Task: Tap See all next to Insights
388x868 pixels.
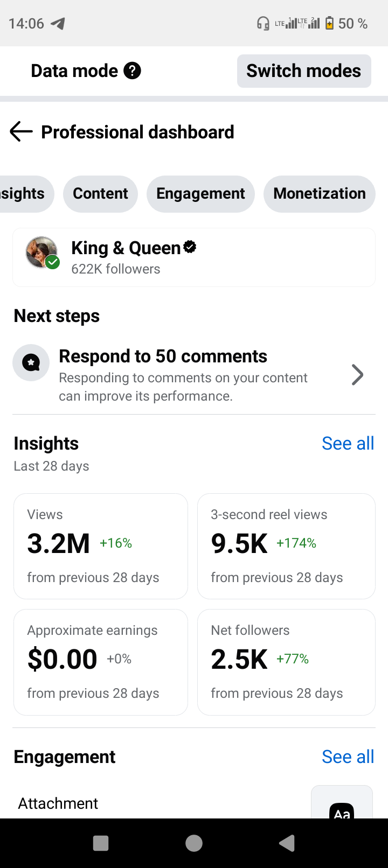Action: click(x=348, y=444)
